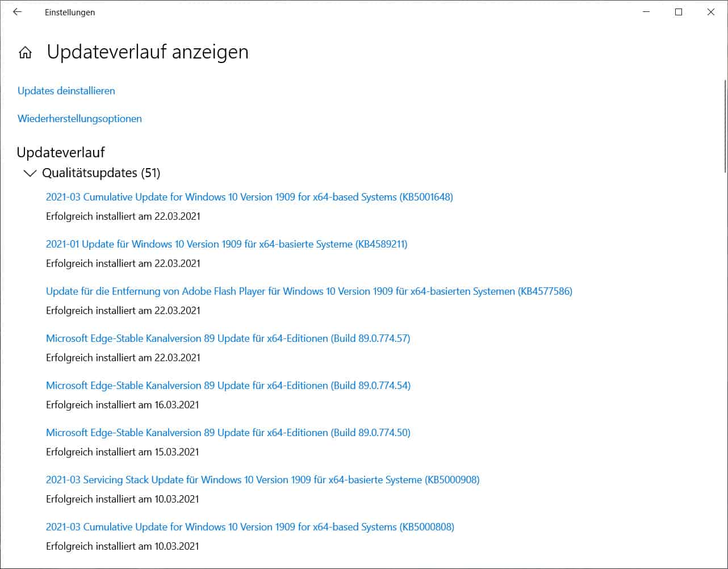The width and height of the screenshot is (728, 569).
Task: Click install date under Edge Build 89.0.774.57
Action: click(123, 358)
